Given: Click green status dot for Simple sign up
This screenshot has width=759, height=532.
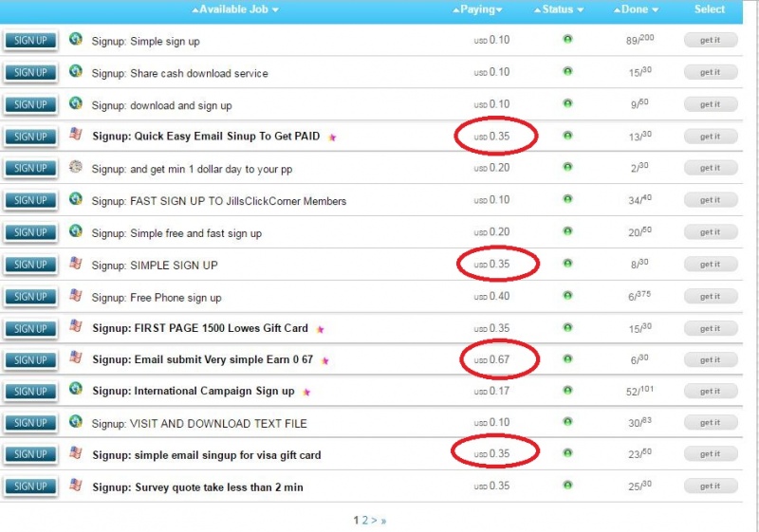Looking at the screenshot, I should tap(567, 39).
